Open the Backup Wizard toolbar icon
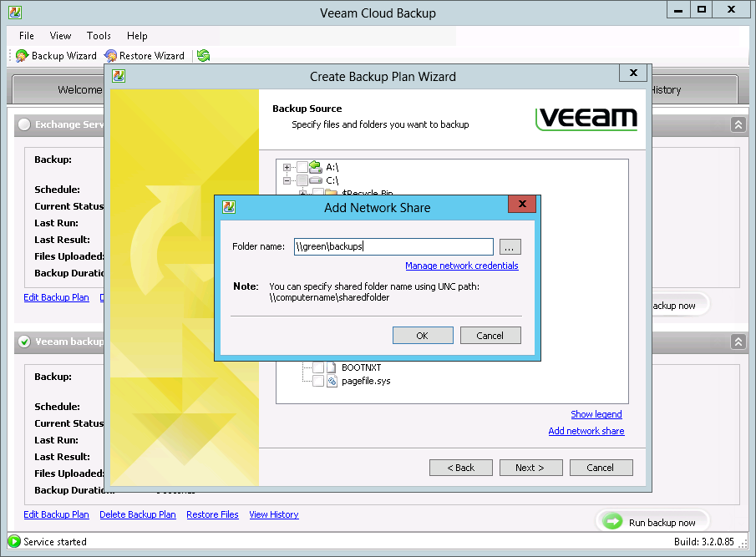 [22, 56]
